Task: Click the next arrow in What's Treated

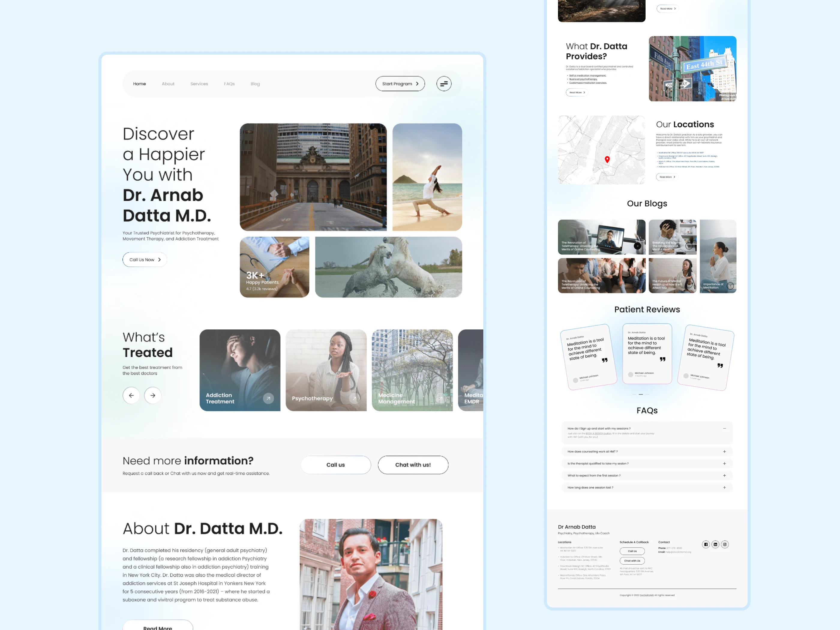Action: (153, 395)
